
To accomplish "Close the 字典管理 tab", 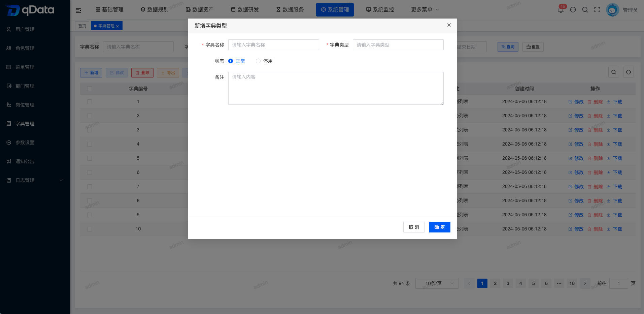I will point(117,26).
